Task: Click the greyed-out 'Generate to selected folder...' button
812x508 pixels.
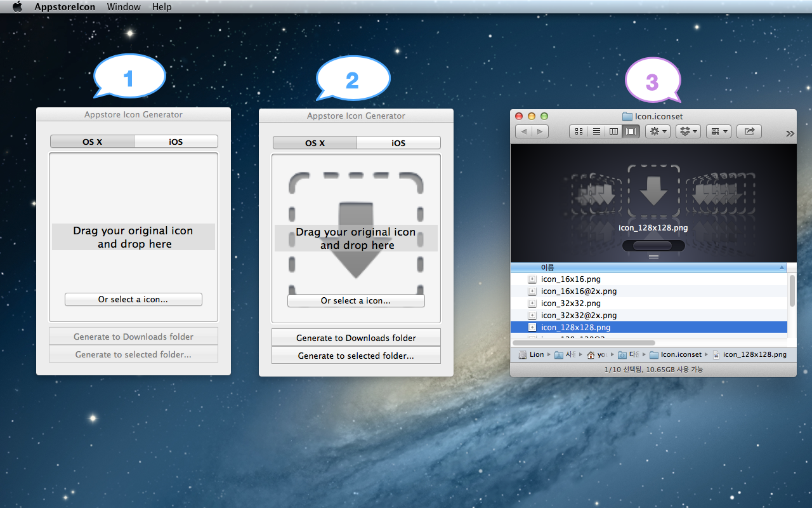Action: [x=133, y=354]
